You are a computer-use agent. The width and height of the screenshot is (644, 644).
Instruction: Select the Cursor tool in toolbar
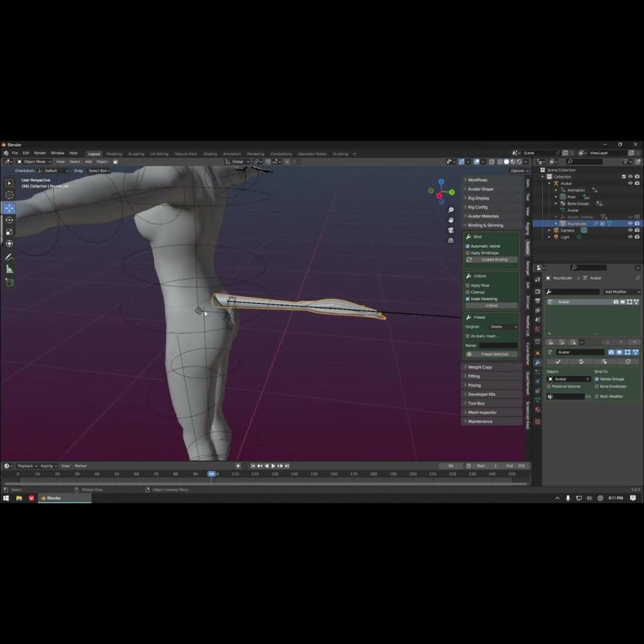coord(9,195)
